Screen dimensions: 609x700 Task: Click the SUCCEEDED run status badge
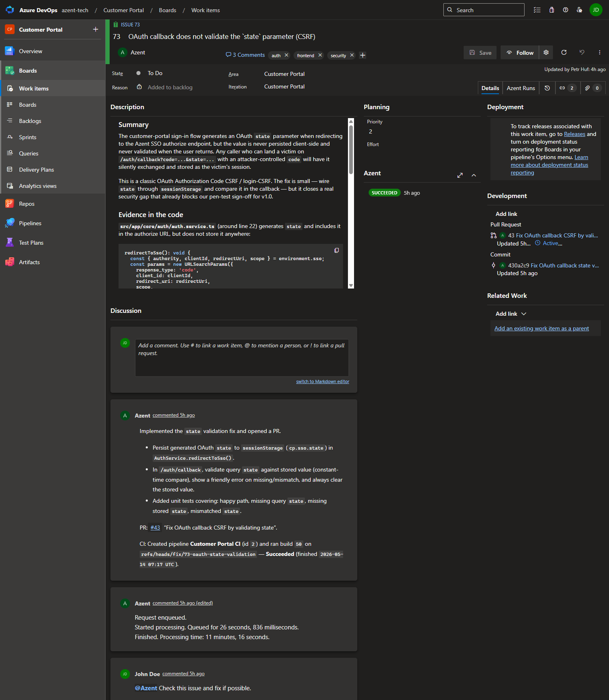[x=384, y=193]
